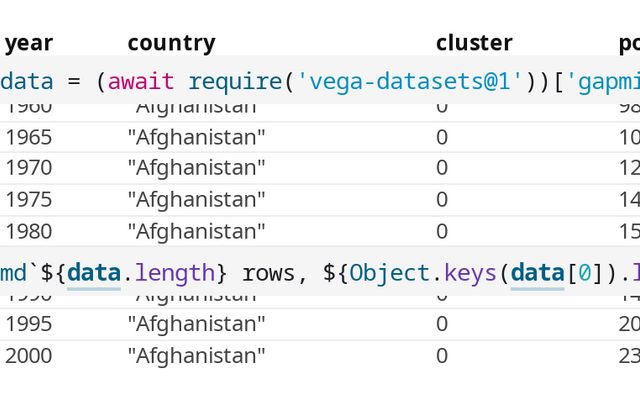The image size is (640, 400).
Task: Click cluster value in the 1970 row
Action: coord(442,169)
